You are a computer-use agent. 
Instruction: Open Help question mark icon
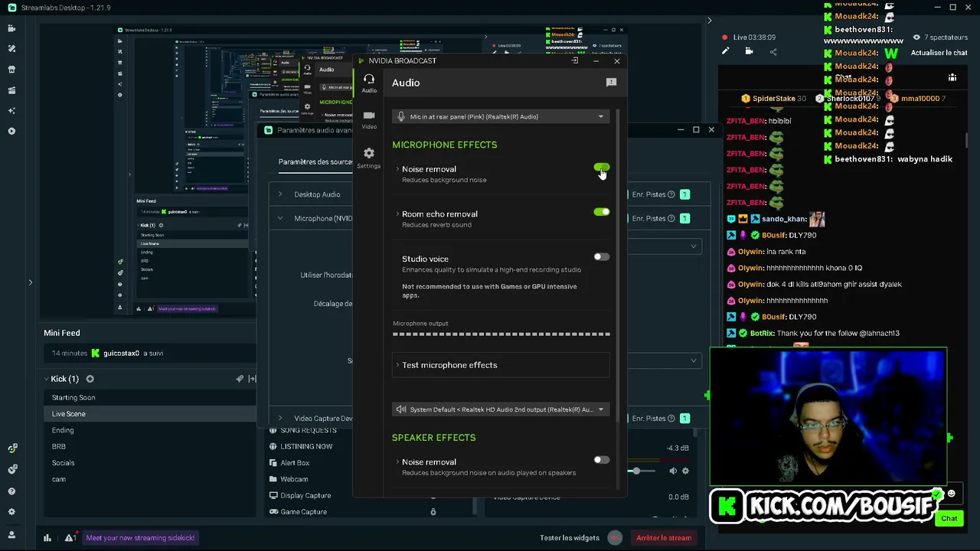[11, 491]
